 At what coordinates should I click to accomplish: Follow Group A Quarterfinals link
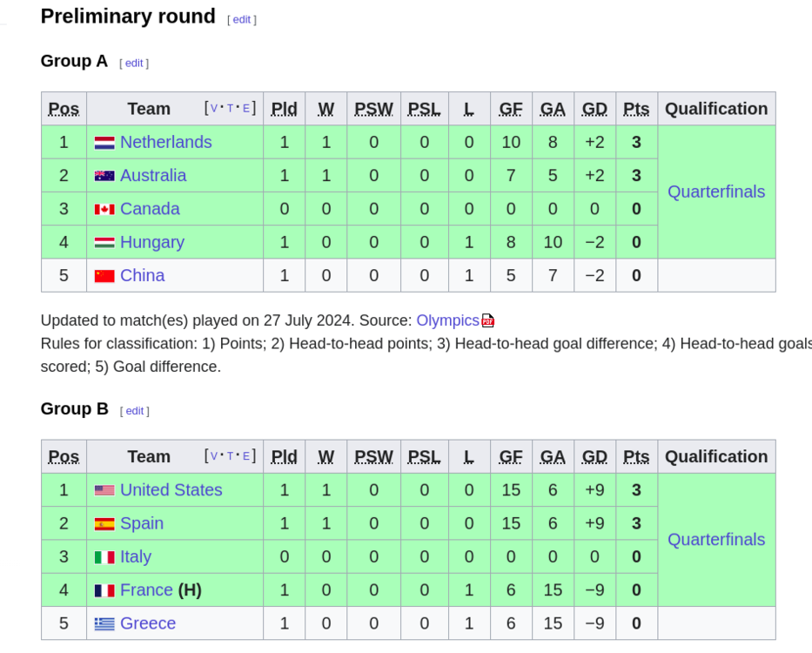tap(716, 192)
